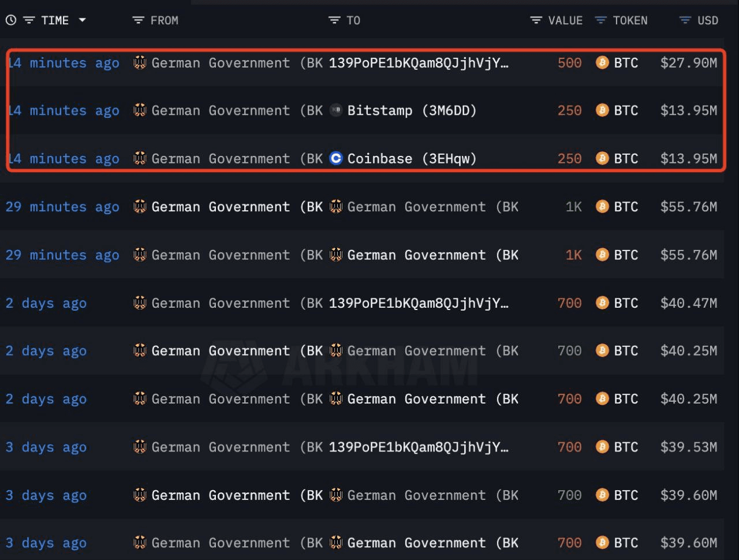Open the German Government sender in the $27.90M row

pos(237,63)
